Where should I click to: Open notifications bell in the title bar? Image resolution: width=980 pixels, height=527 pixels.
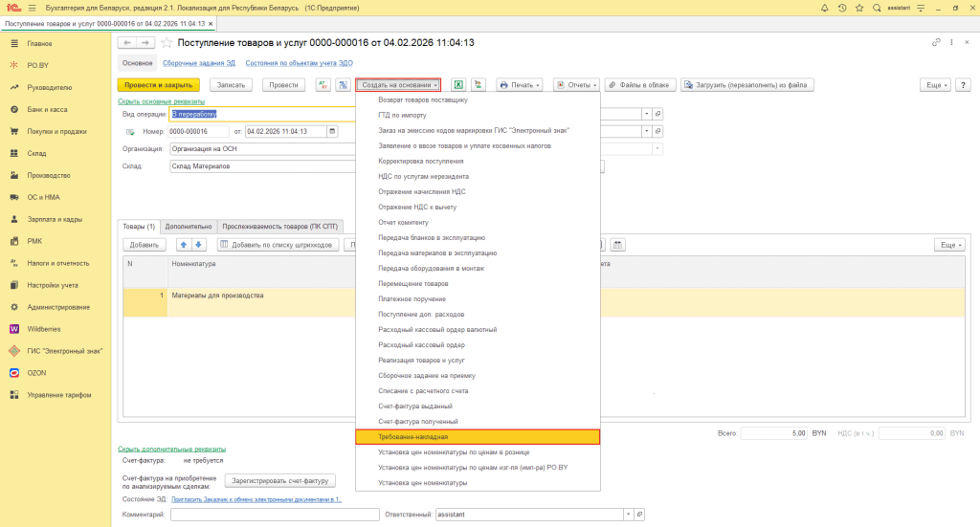point(824,8)
